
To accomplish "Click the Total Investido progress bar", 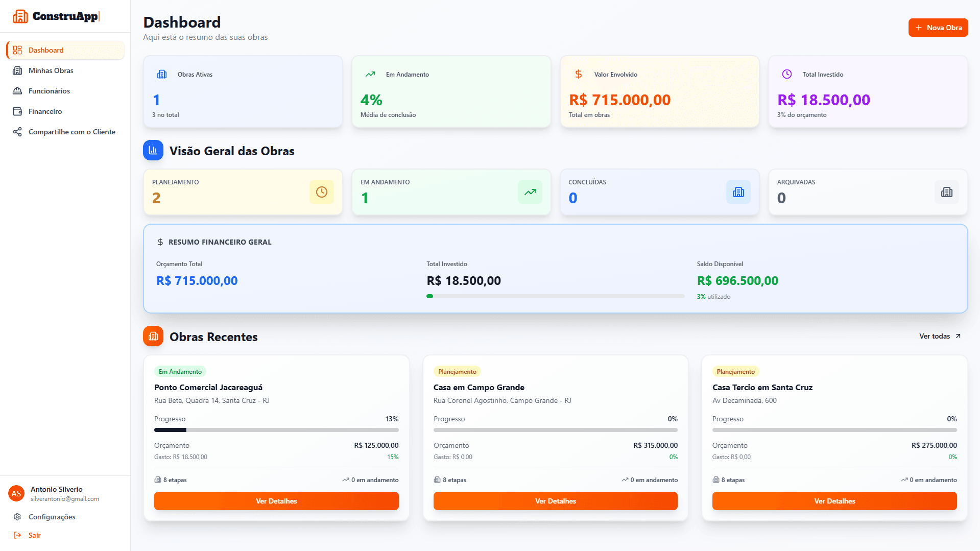I will click(x=556, y=296).
